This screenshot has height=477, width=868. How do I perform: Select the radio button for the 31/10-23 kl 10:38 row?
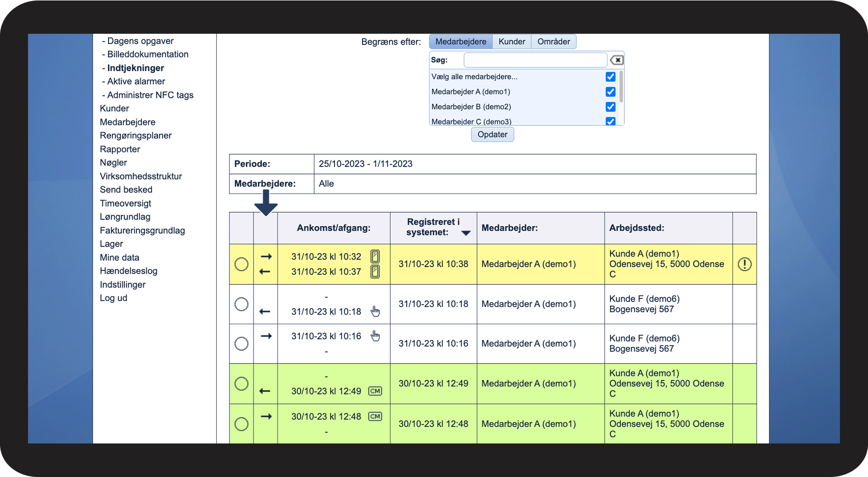[x=241, y=264]
